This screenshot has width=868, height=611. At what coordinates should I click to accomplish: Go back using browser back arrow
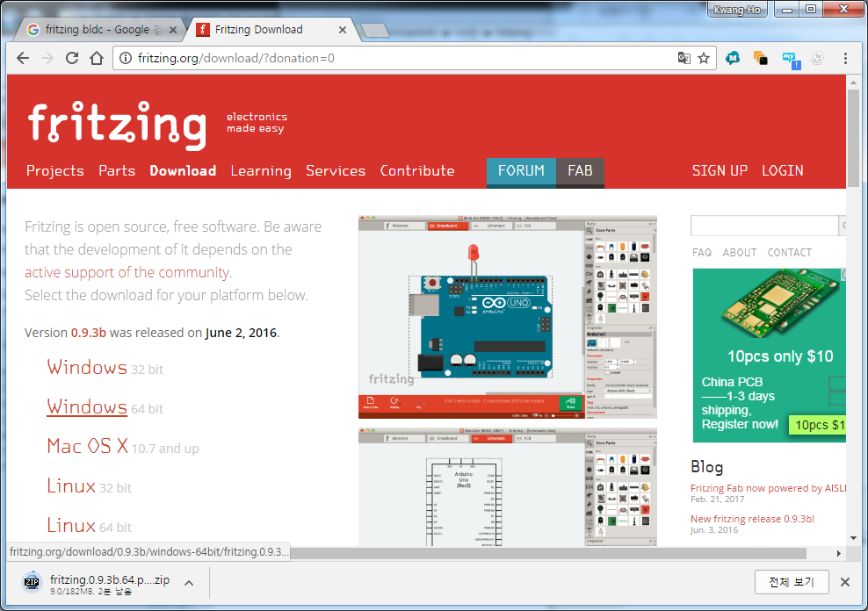pos(23,58)
